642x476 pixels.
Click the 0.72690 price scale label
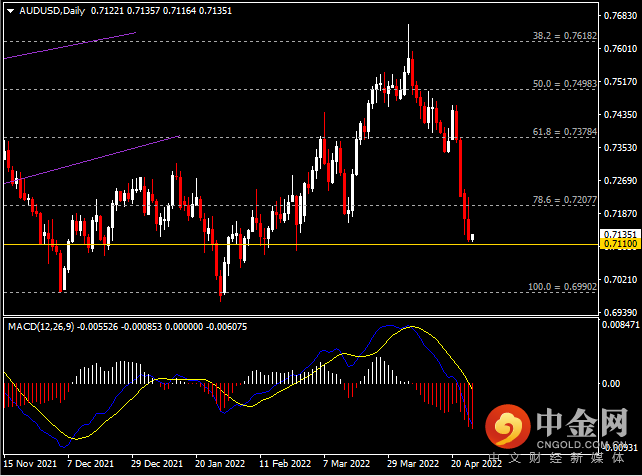coord(621,180)
